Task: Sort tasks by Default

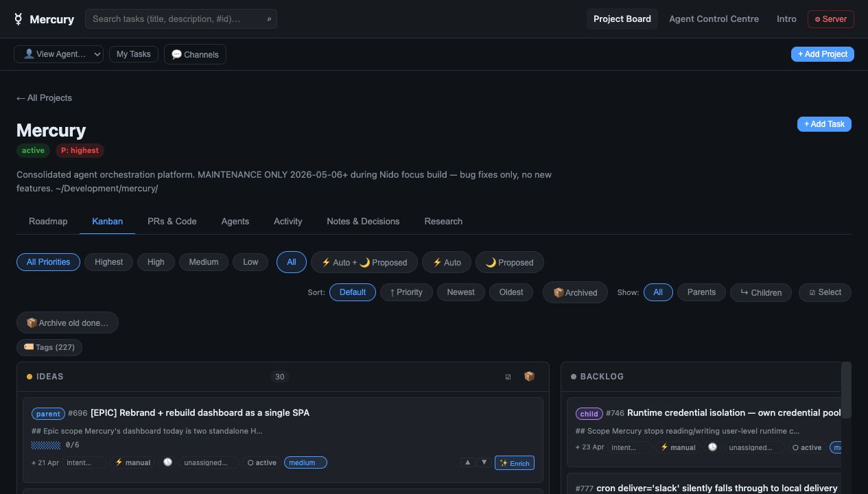Action: coord(353,292)
